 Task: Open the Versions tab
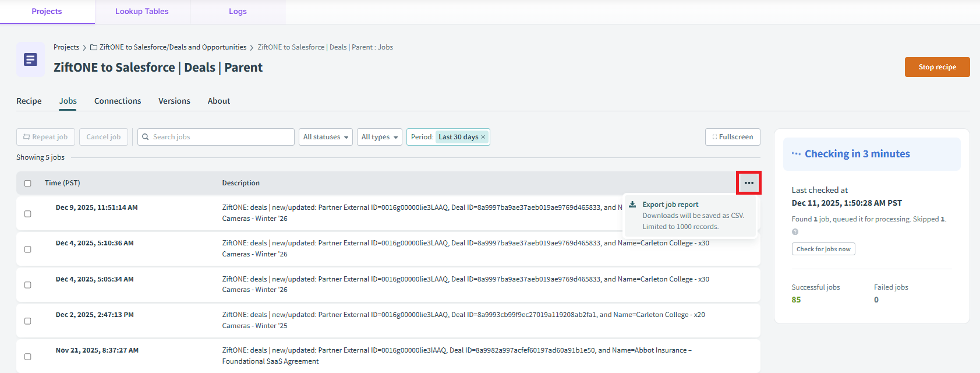[x=174, y=101]
